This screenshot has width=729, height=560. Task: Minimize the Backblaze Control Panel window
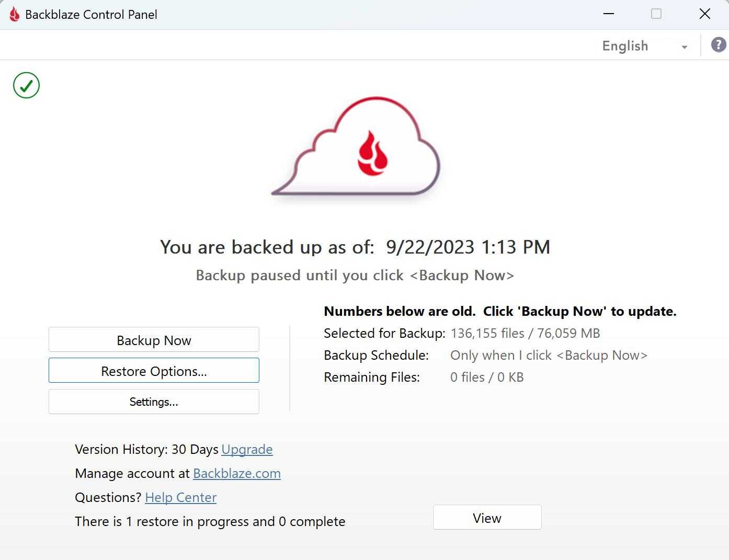click(x=609, y=14)
